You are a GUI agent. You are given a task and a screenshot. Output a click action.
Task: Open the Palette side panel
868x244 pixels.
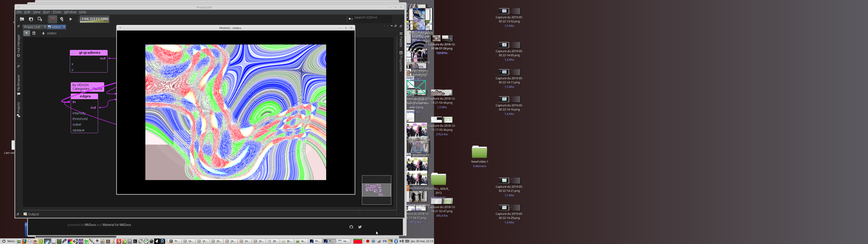tap(401, 40)
